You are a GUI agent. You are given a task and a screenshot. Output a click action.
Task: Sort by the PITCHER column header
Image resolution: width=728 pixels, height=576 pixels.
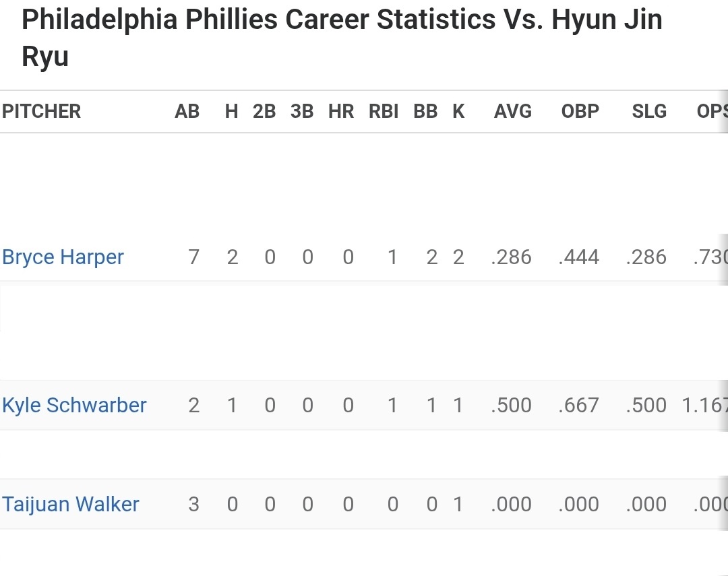click(x=42, y=112)
